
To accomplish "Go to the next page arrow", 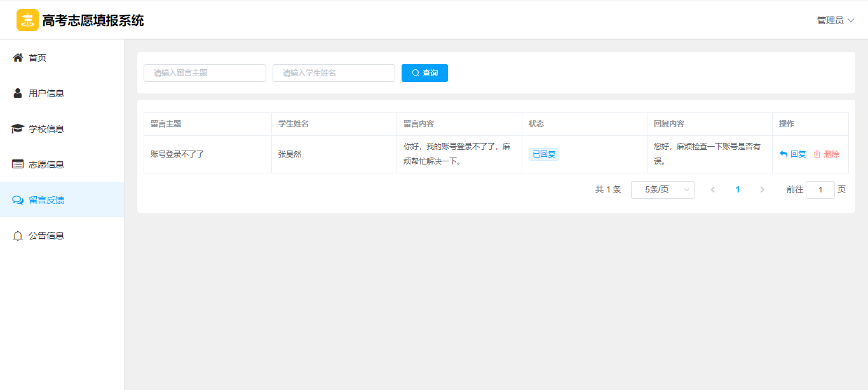I will pos(762,190).
